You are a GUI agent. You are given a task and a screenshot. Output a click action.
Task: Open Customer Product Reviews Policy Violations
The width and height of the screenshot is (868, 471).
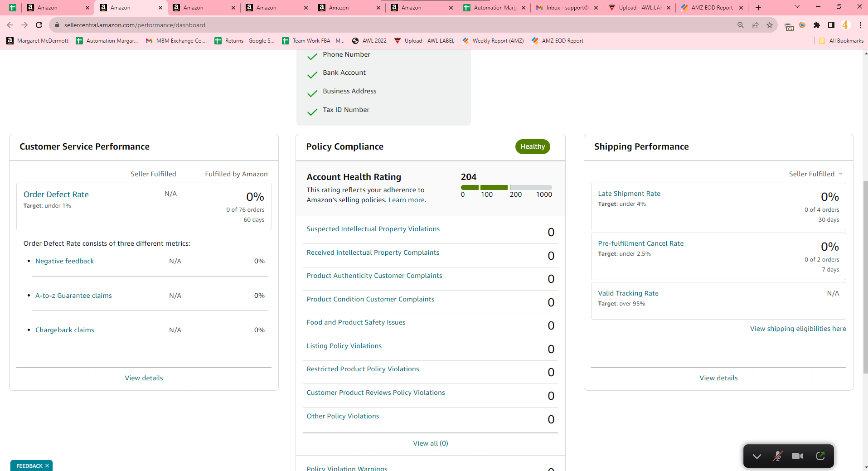tap(376, 393)
